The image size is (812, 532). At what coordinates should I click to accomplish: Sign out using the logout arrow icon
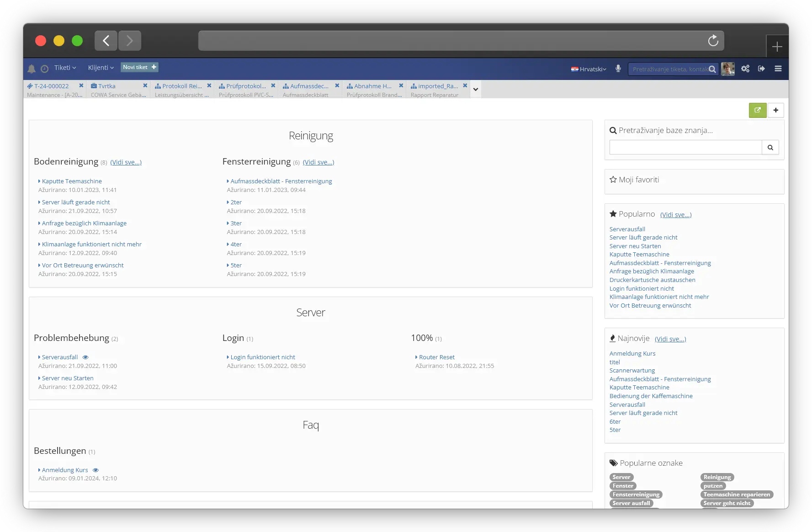(761, 69)
